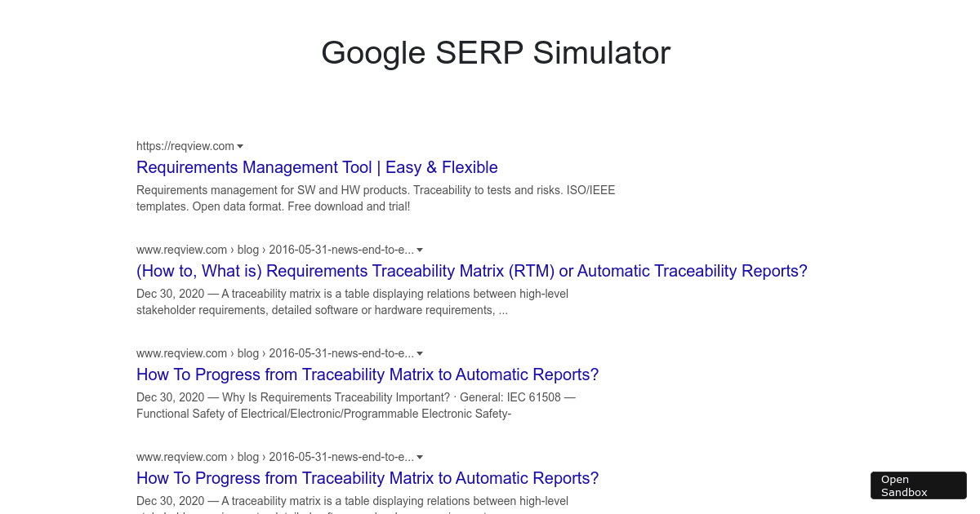Open the Requirements Traceability Matrix (RTM) result
Image resolution: width=980 pixels, height=514 pixels.
pyautogui.click(x=472, y=271)
